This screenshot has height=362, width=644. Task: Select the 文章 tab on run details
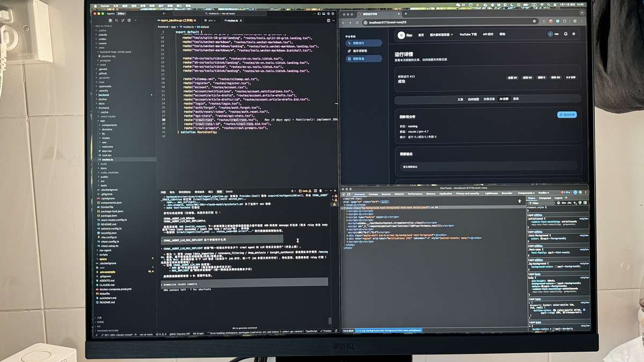click(460, 99)
